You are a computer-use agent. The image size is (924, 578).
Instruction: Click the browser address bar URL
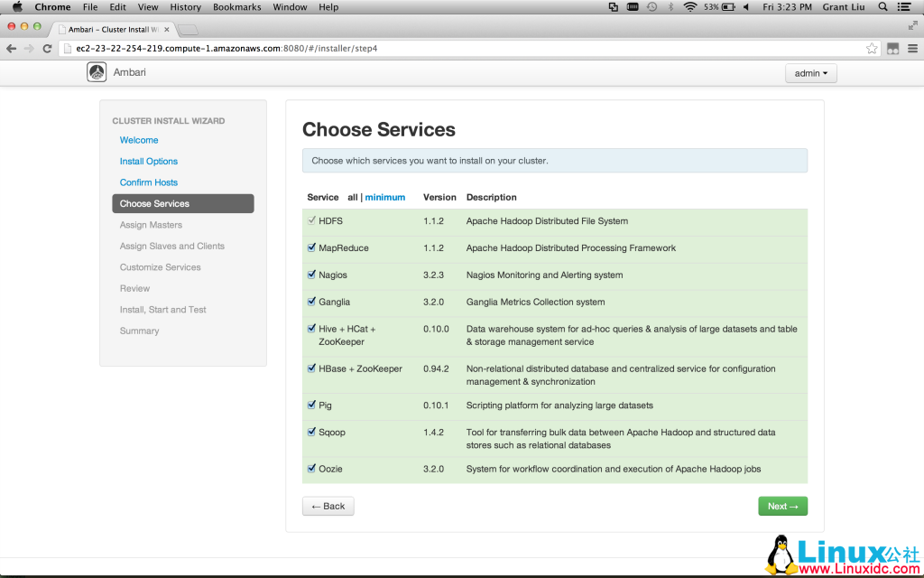[x=226, y=48]
